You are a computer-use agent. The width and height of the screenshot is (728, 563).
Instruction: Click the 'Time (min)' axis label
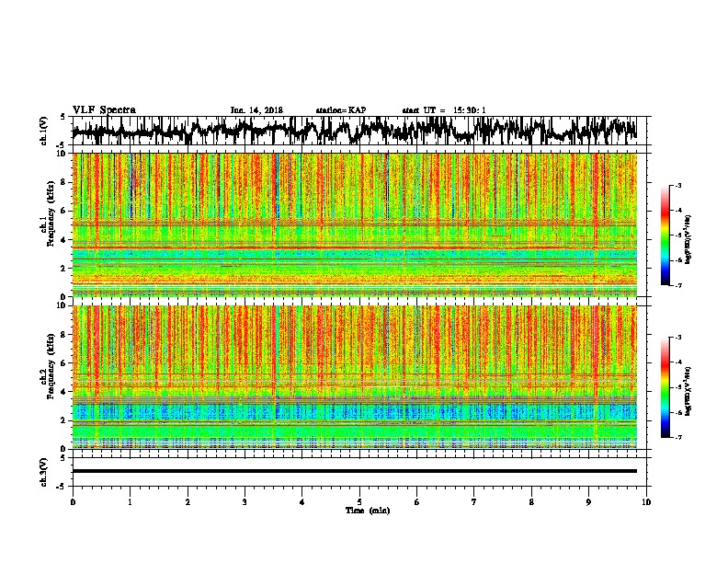pyautogui.click(x=368, y=511)
